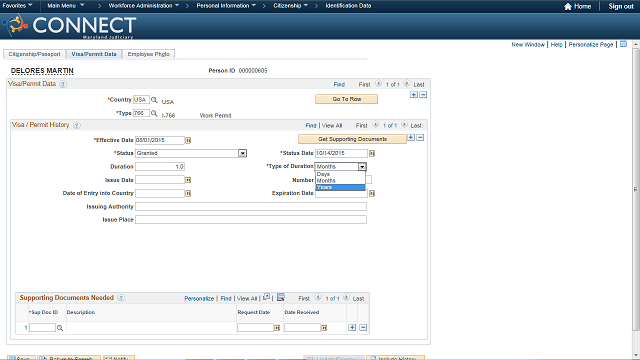Click the Issuing Authority field
This screenshot has width=640, height=360.
point(251,207)
